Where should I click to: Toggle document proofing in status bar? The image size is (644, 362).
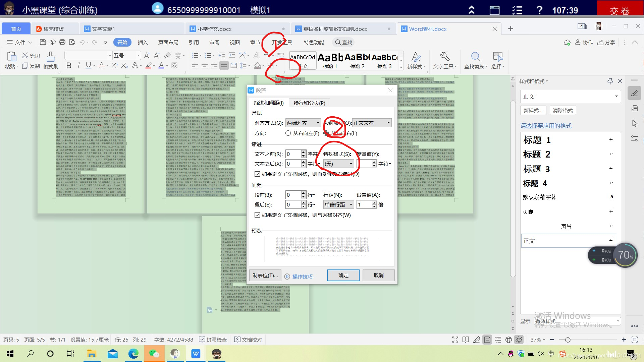point(248,340)
